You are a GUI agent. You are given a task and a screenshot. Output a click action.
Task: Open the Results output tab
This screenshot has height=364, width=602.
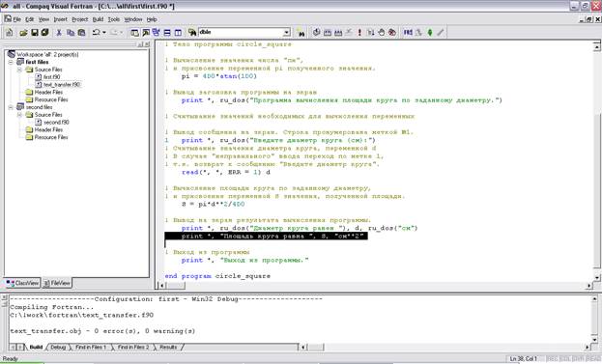pyautogui.click(x=168, y=348)
